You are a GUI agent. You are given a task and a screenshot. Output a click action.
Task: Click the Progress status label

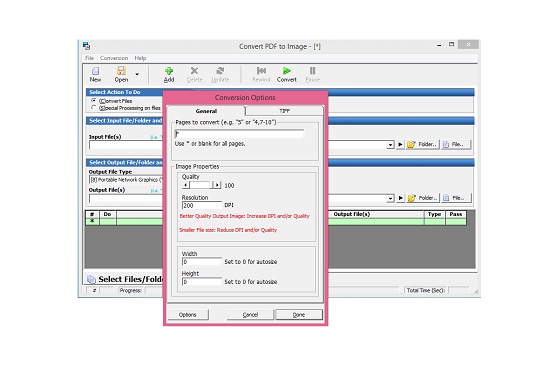tap(130, 290)
